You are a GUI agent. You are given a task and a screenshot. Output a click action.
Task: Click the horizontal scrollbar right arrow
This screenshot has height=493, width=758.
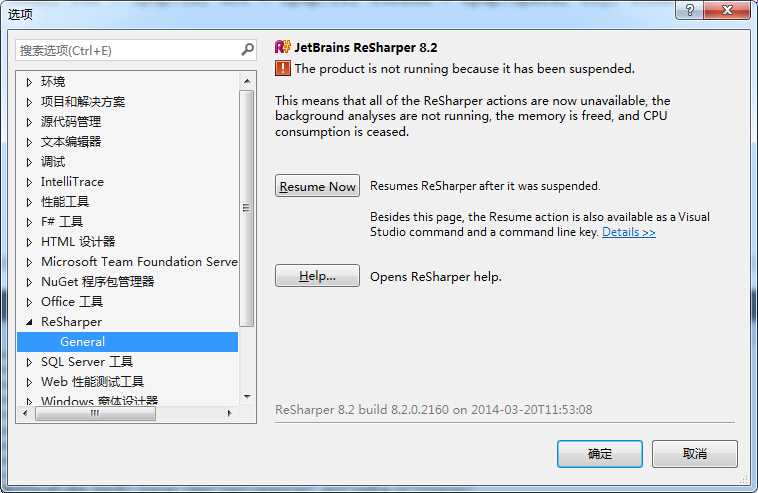click(229, 413)
